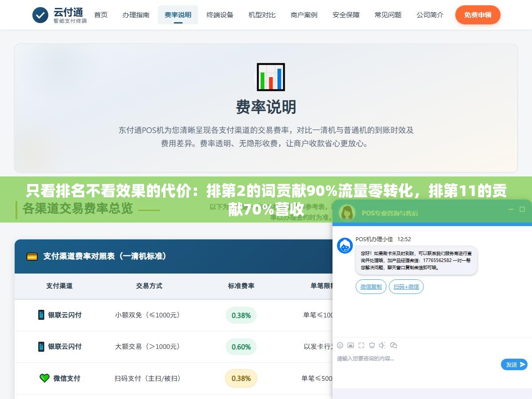Click the 交易方式 column header
532x399 pixels.
(149, 286)
